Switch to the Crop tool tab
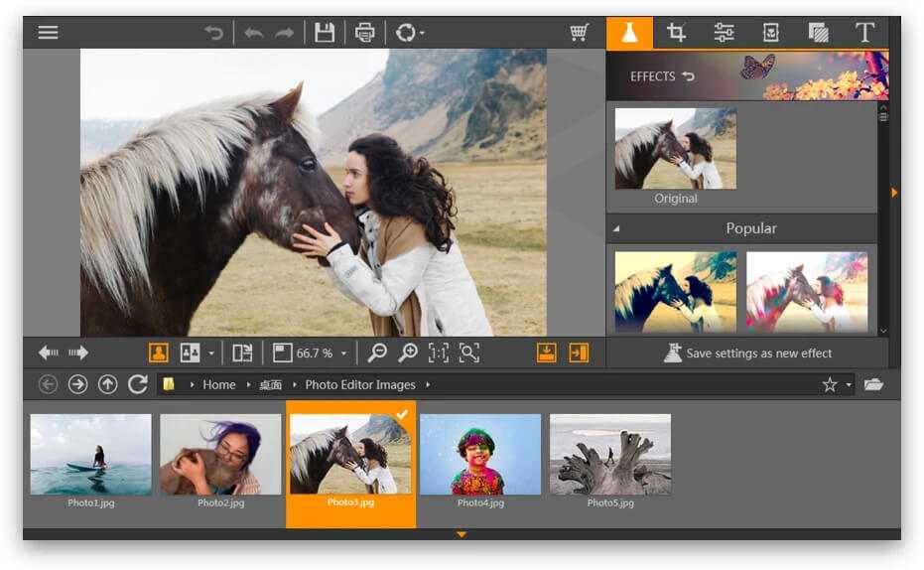This screenshot has width=924, height=570. [x=677, y=33]
